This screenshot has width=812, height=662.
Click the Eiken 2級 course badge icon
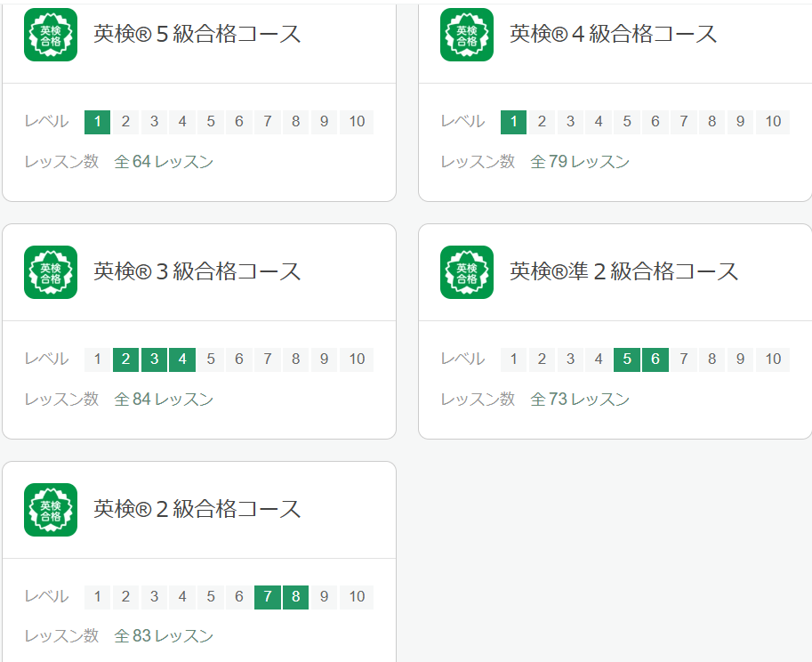(x=51, y=510)
